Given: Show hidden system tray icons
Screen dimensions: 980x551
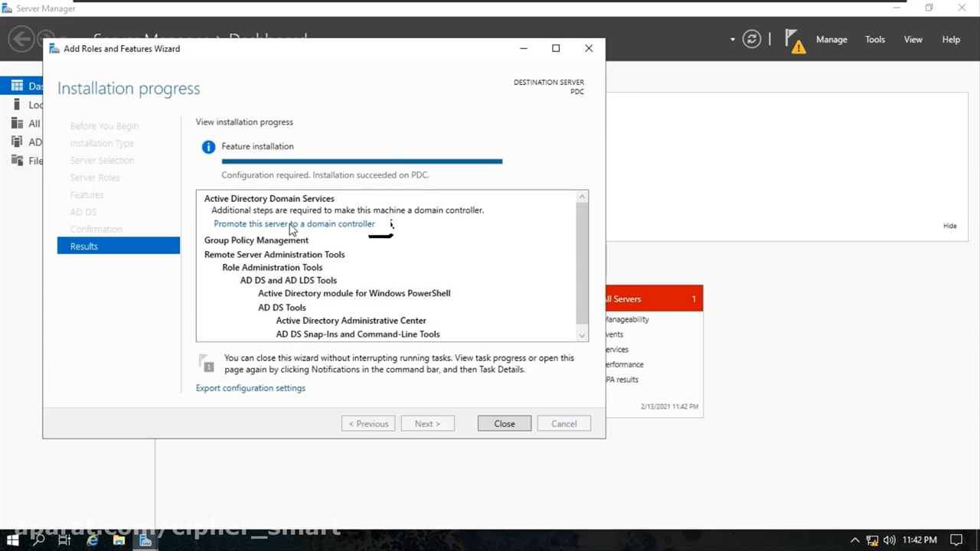Looking at the screenshot, I should [855, 540].
